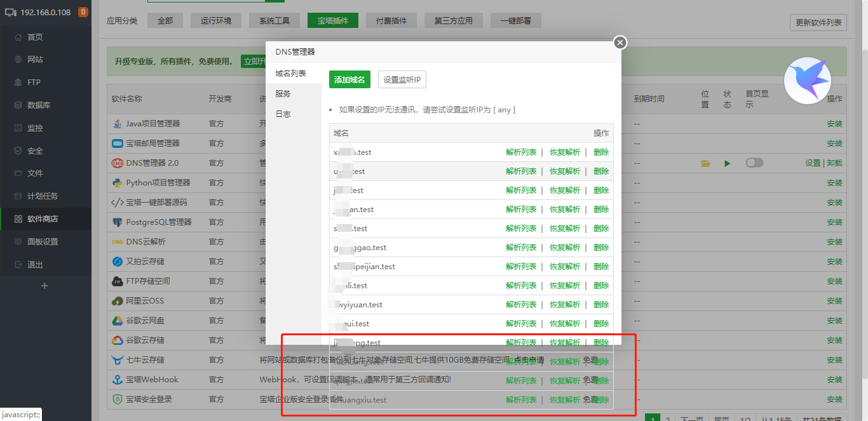Click the plus icon below 退出
Screen dimensions: 868x421
(44, 286)
